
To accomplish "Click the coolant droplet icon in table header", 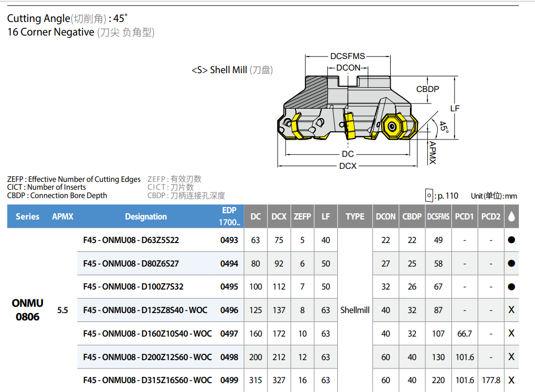I will (x=511, y=216).
